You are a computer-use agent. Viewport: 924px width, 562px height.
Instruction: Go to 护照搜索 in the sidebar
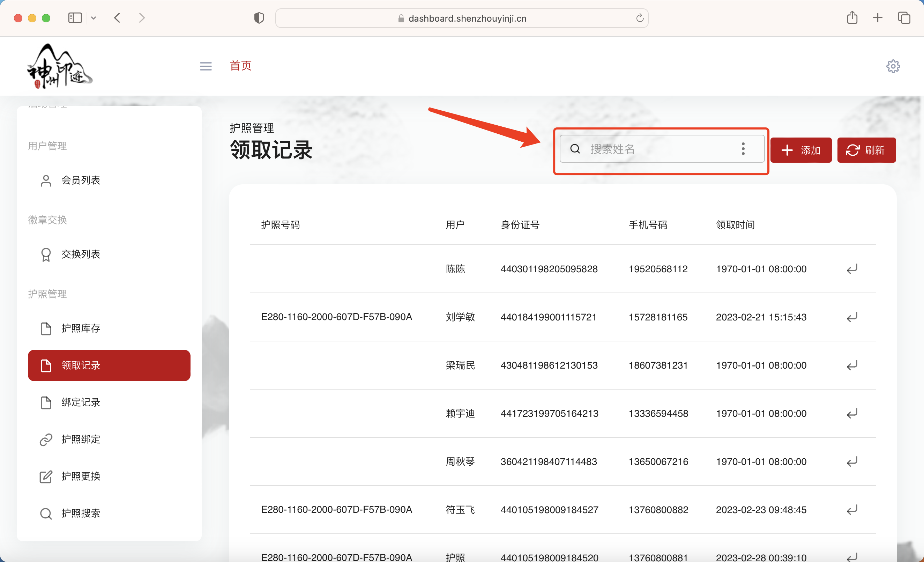pos(81,513)
